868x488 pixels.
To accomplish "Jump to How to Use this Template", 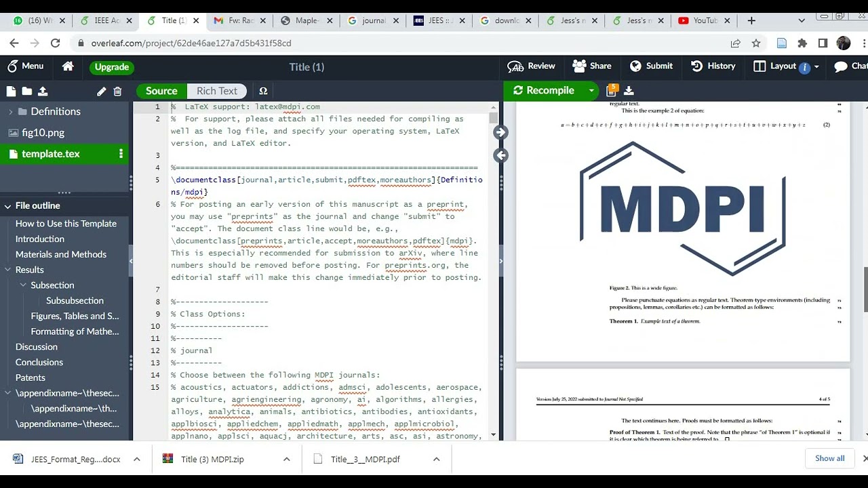I will click(x=66, y=224).
